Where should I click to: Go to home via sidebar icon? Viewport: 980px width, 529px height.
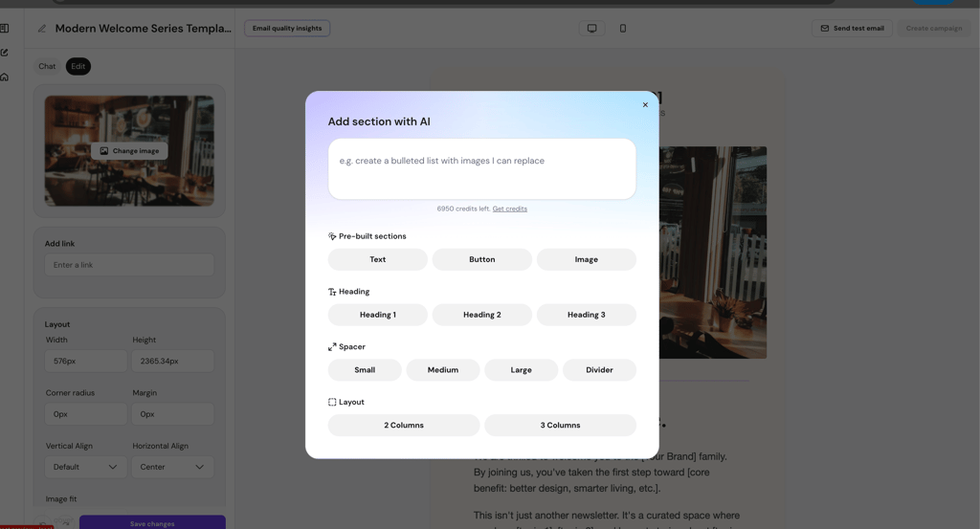point(5,77)
